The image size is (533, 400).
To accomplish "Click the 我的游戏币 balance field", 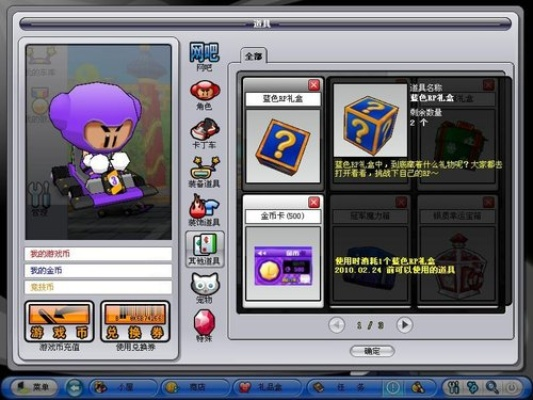I will point(98,254).
